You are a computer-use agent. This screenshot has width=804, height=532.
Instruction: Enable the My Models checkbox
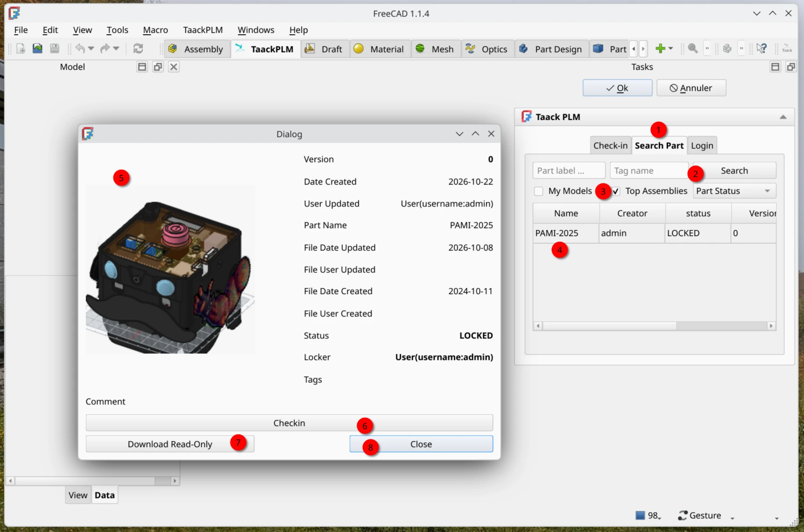[x=538, y=191]
